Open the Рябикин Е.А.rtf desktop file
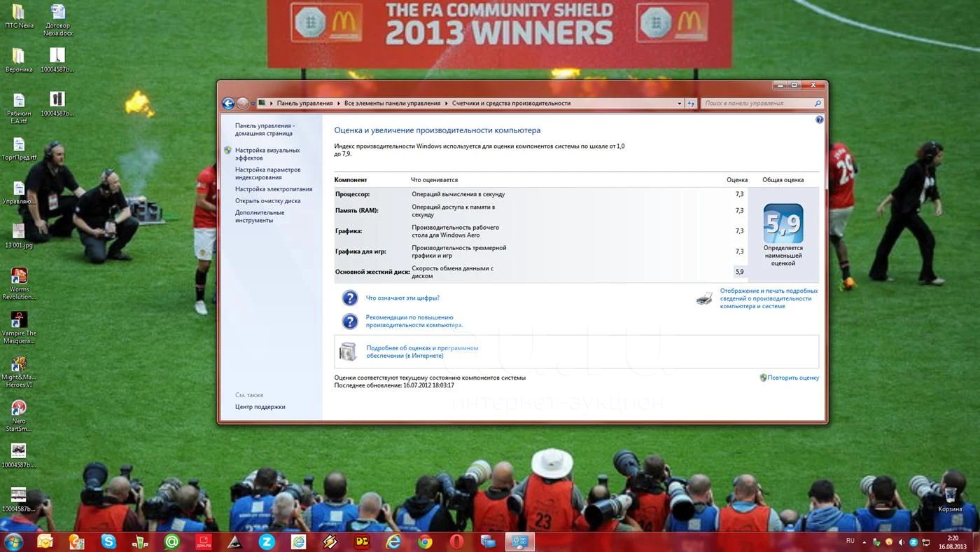Image resolution: width=980 pixels, height=552 pixels. [19, 108]
